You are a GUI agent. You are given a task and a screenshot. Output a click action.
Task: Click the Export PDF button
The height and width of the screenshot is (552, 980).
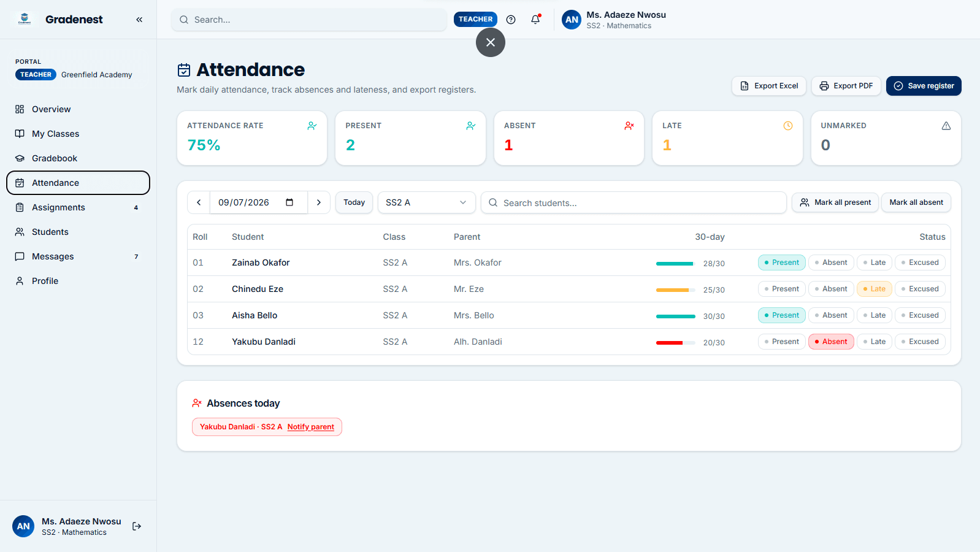(846, 86)
